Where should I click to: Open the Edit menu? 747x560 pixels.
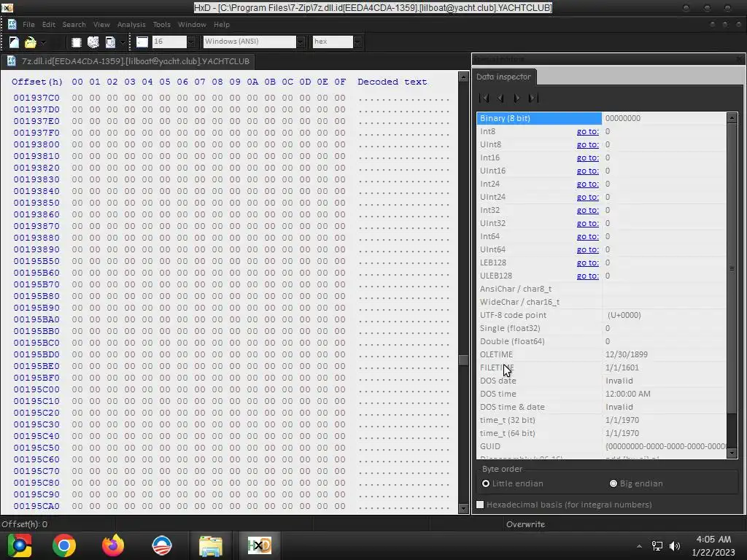[49, 24]
